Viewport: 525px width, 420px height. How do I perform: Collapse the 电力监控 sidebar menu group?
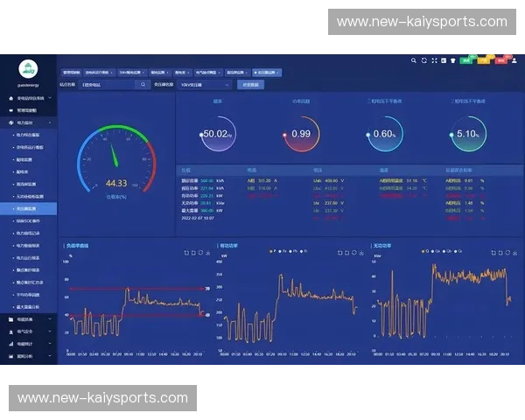29,123
